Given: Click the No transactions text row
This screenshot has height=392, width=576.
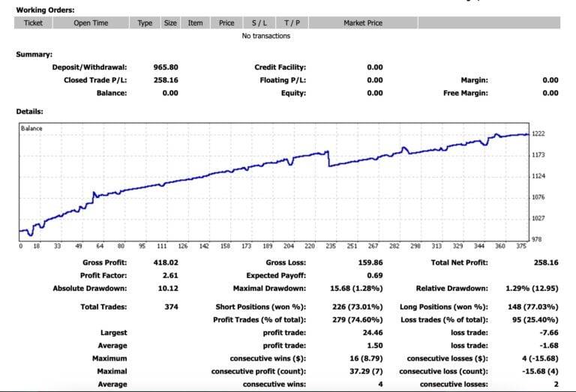Looking at the screenshot, I should [265, 36].
